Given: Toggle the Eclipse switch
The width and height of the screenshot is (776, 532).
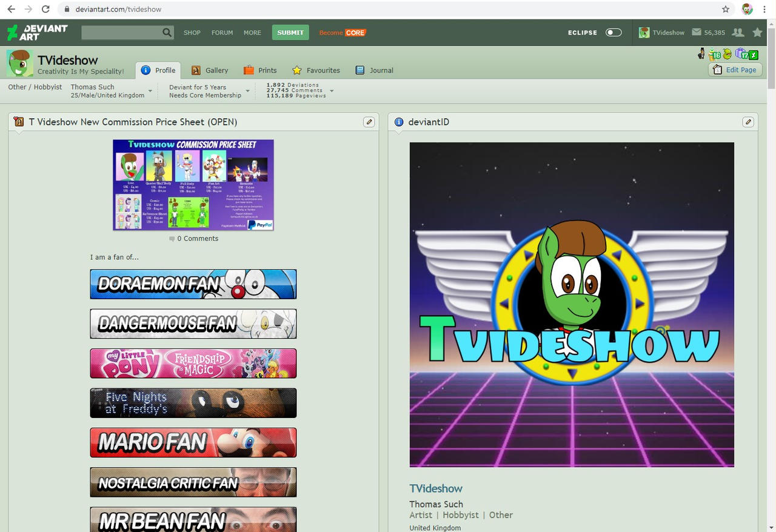Looking at the screenshot, I should tap(614, 32).
